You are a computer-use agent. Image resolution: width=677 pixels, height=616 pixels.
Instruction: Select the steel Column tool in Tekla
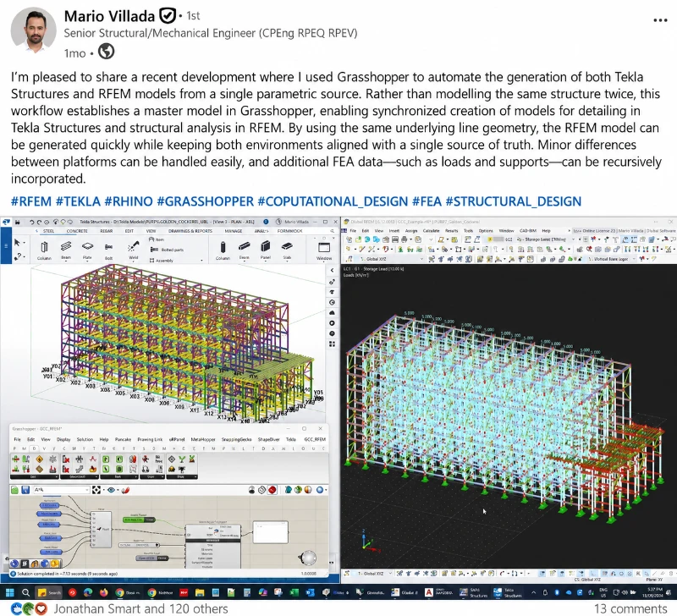point(44,250)
